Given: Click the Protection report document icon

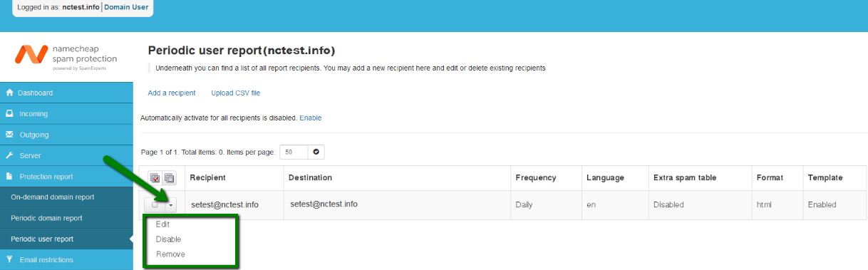Looking at the screenshot, I should click(10, 176).
